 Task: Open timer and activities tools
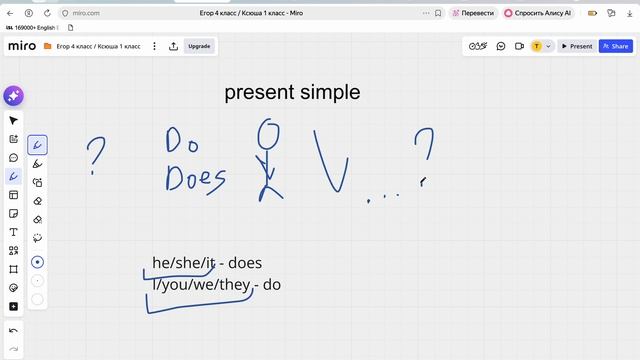478,46
